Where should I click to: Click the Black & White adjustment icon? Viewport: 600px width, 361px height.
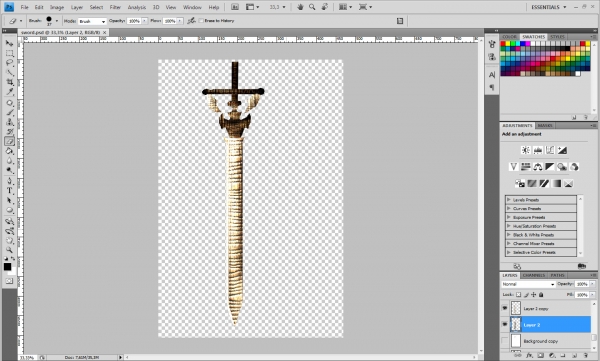tap(550, 167)
